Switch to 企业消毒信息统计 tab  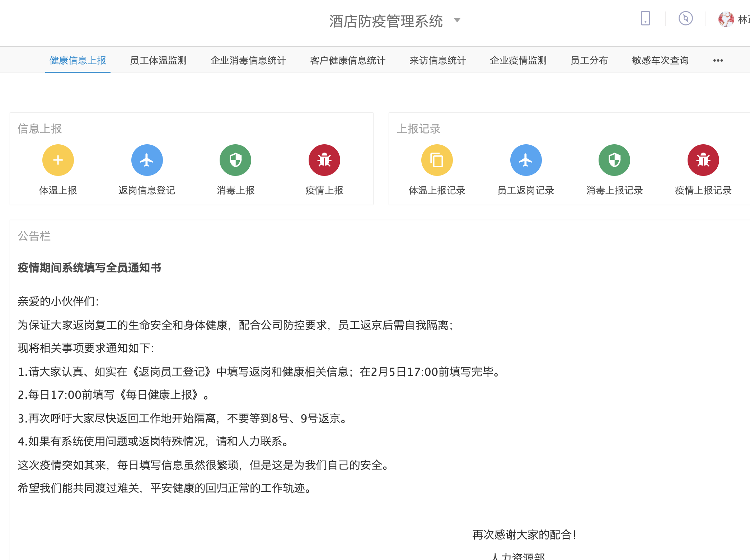coord(248,61)
